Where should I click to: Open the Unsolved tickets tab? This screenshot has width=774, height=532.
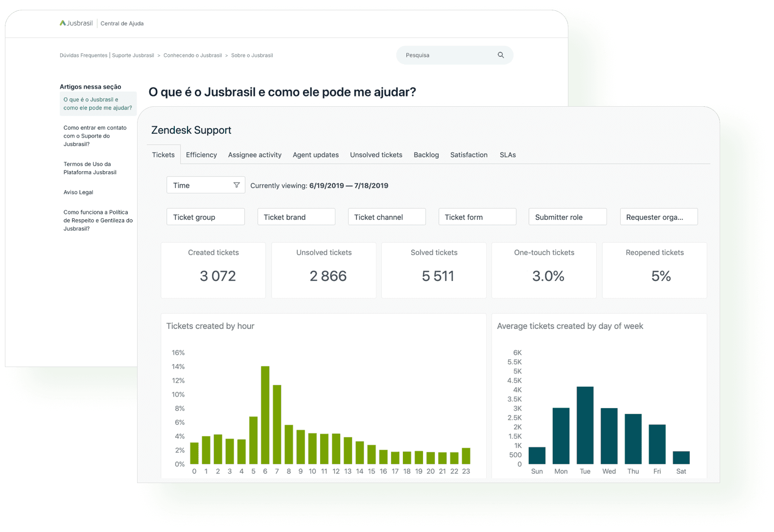[376, 155]
